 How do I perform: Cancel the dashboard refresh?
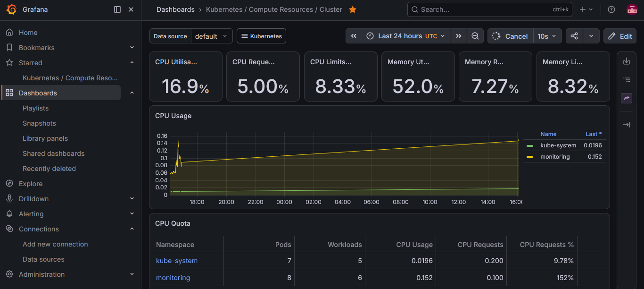point(511,36)
